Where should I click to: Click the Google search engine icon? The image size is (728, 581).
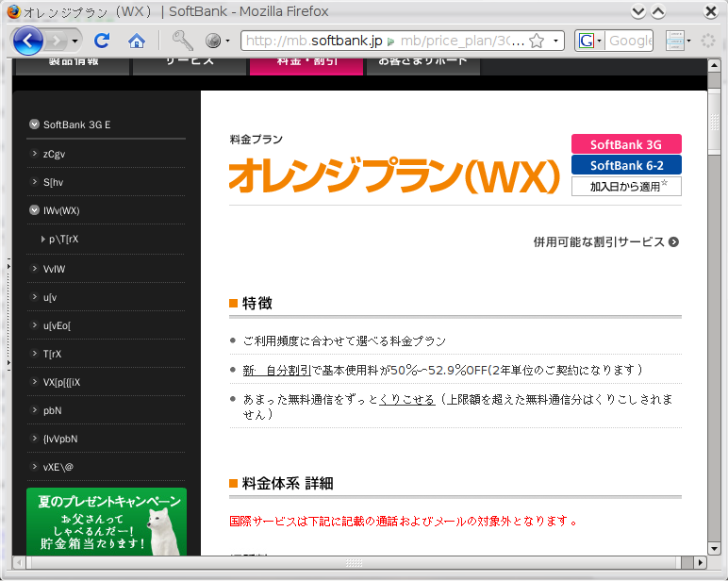pyautogui.click(x=587, y=41)
